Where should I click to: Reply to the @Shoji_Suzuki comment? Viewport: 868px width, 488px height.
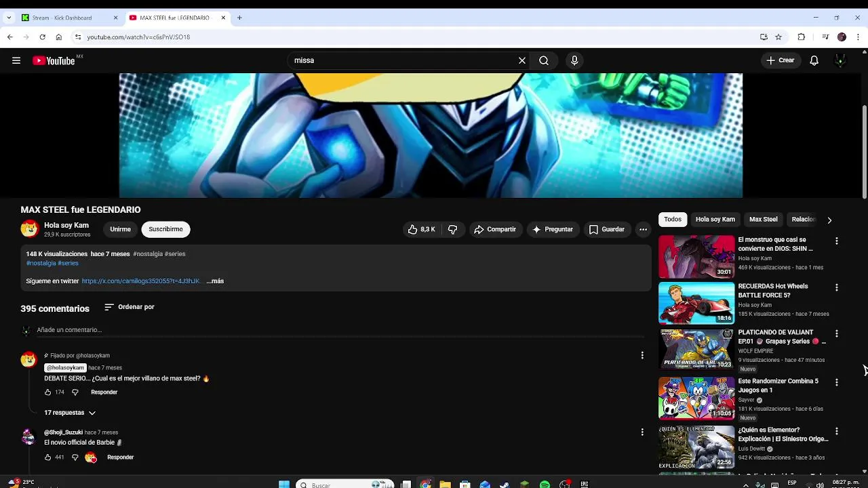pyautogui.click(x=121, y=457)
